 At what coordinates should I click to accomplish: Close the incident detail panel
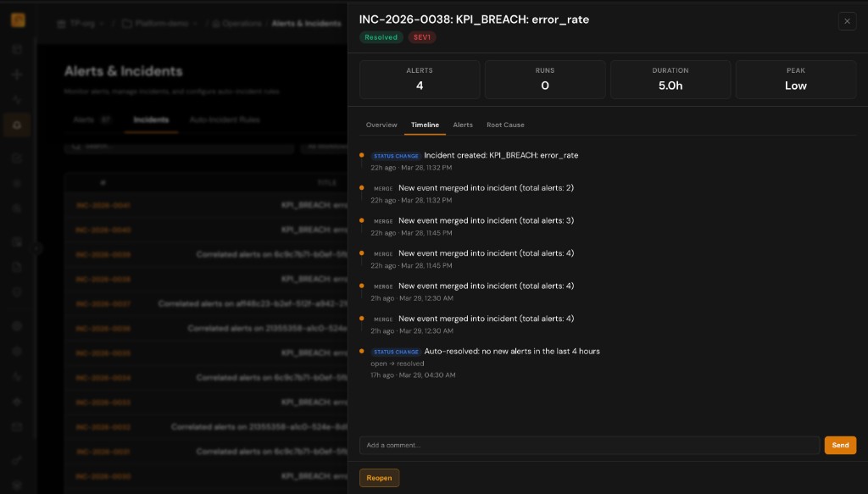coord(847,21)
